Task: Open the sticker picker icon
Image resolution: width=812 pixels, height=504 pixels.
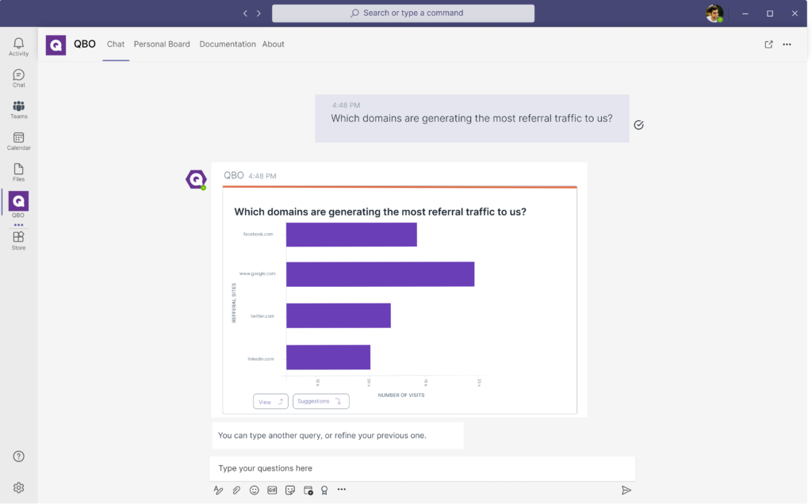Action: point(290,491)
